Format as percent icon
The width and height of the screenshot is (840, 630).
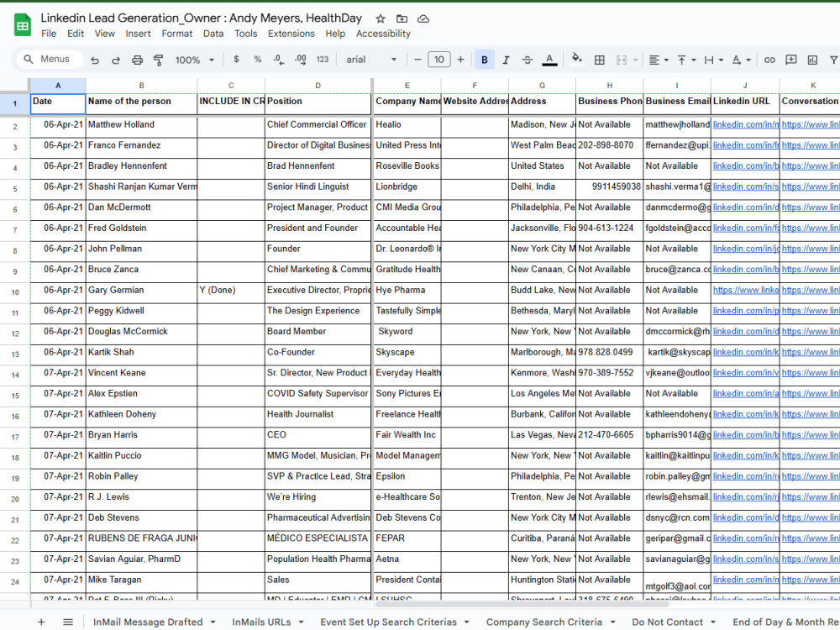[258, 60]
